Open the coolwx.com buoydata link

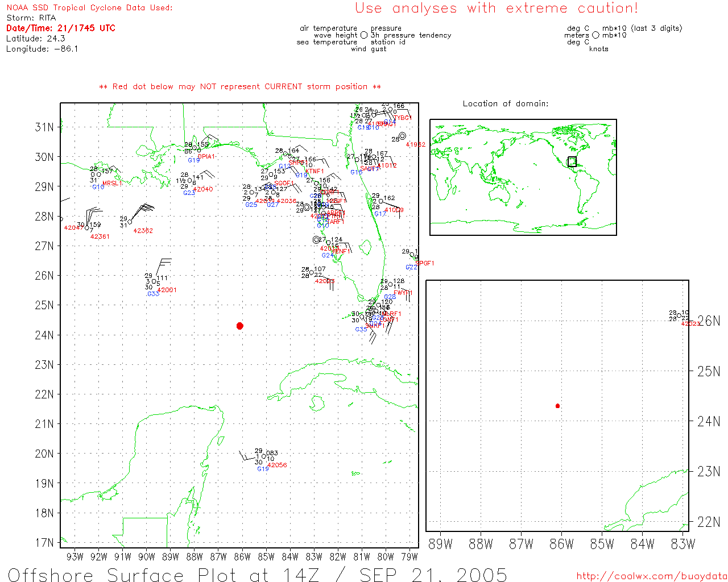pyautogui.click(x=652, y=576)
